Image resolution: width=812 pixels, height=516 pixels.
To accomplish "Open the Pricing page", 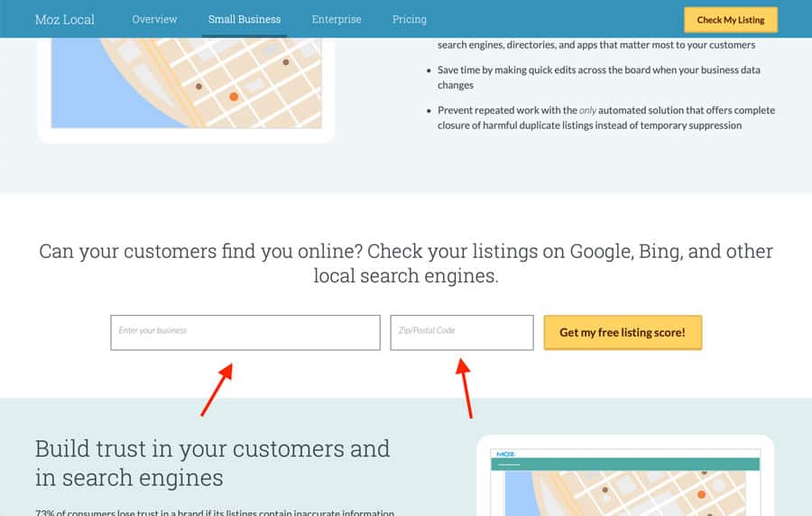I will tap(410, 19).
